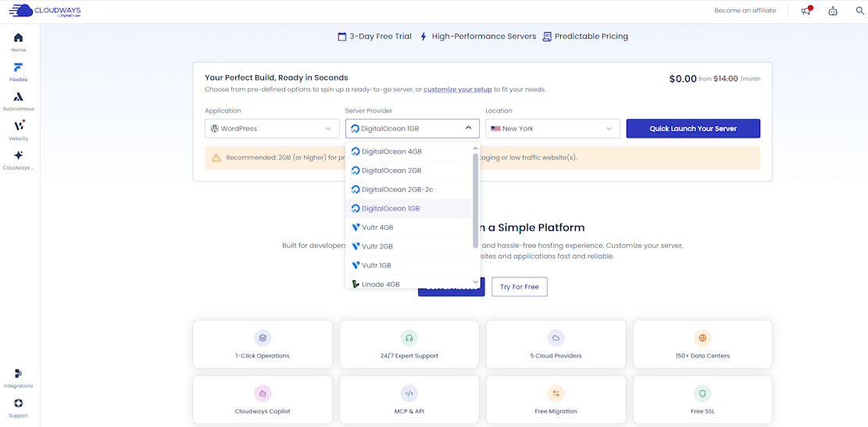Click the Cloudways Copilot bot icon
The width and height of the screenshot is (868, 427).
(x=263, y=393)
